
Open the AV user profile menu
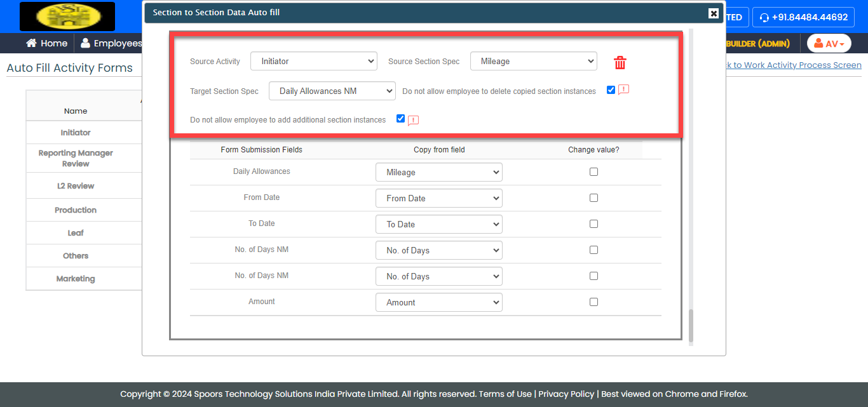pyautogui.click(x=829, y=43)
